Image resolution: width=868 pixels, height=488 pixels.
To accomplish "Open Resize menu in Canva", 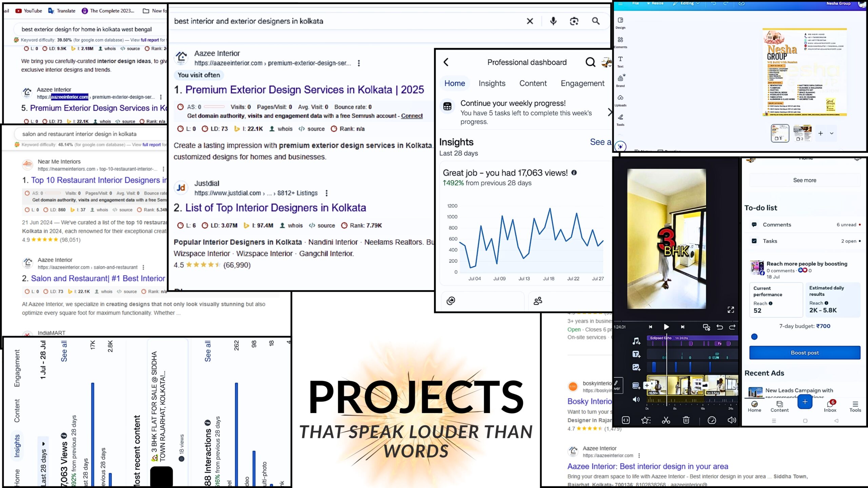I will click(655, 3).
